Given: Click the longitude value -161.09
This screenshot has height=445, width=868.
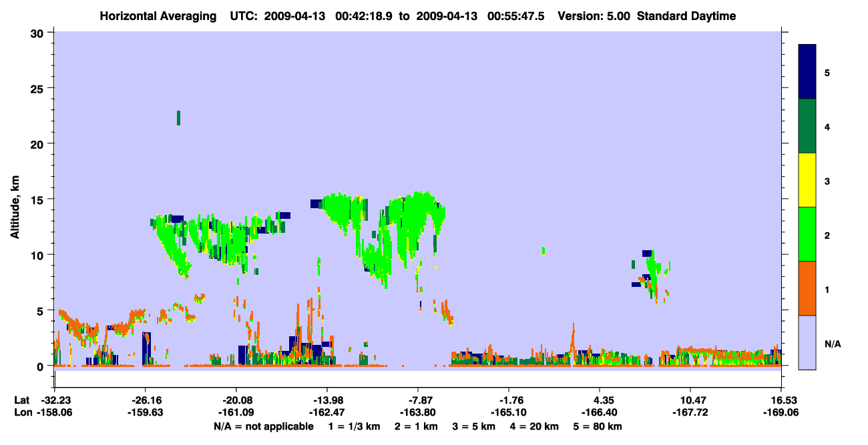Looking at the screenshot, I should (236, 412).
